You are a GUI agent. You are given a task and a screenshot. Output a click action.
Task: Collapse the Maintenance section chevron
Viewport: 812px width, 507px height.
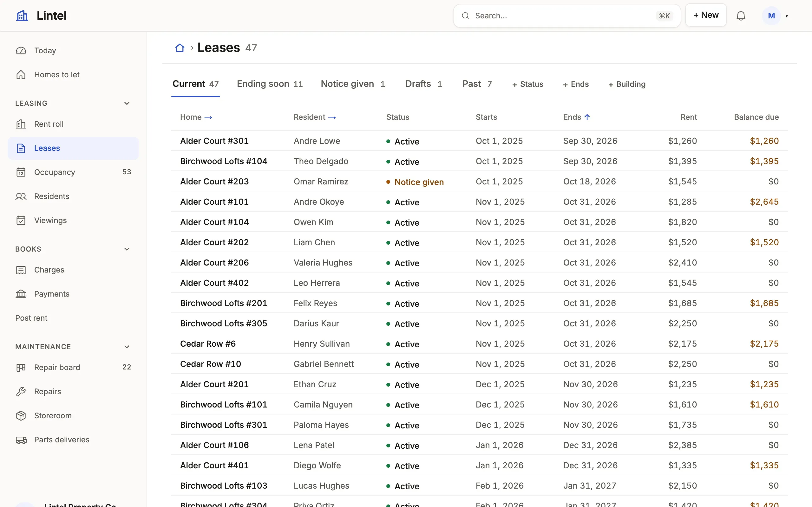127,347
